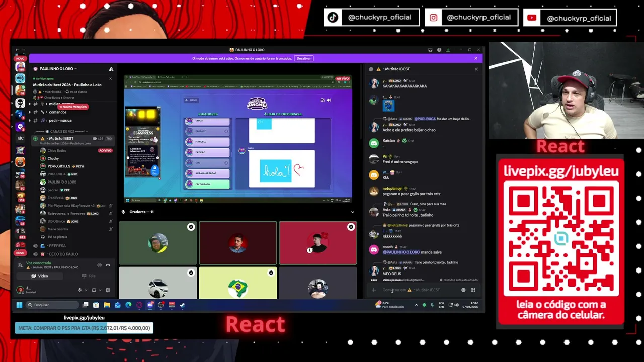Close the live stage notice

point(110,78)
